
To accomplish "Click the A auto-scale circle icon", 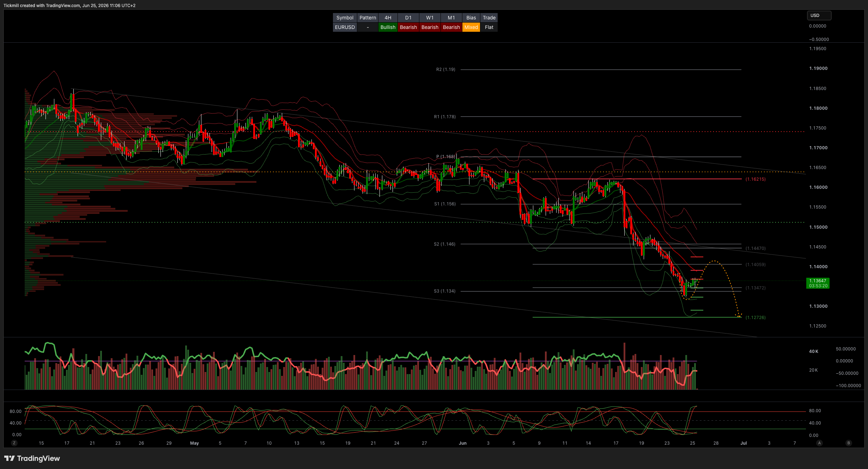I will [819, 443].
